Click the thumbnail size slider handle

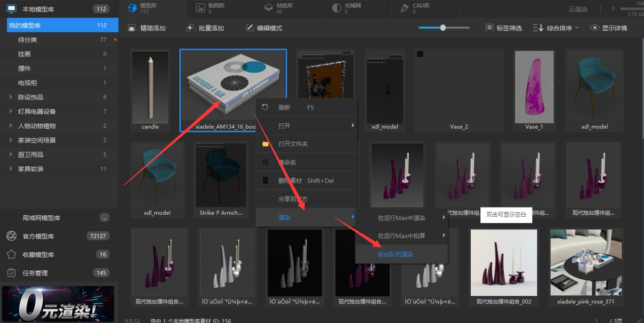click(x=443, y=28)
